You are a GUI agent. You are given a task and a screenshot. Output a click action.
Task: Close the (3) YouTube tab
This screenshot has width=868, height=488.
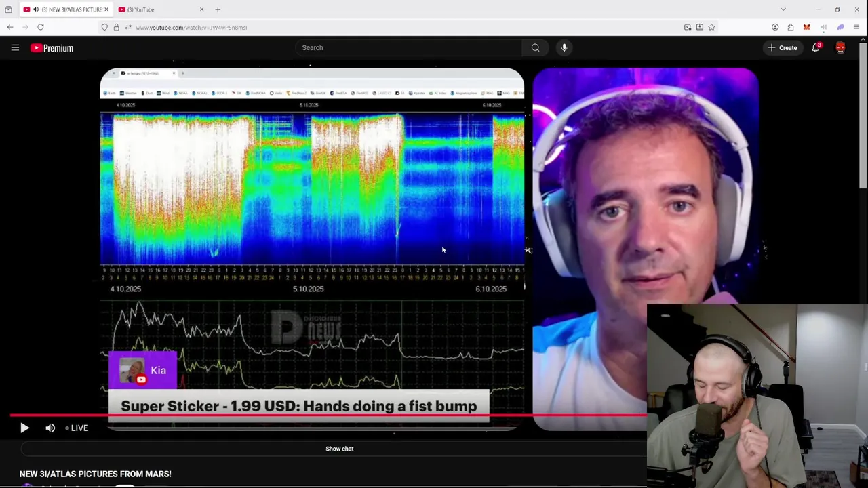pyautogui.click(x=201, y=9)
